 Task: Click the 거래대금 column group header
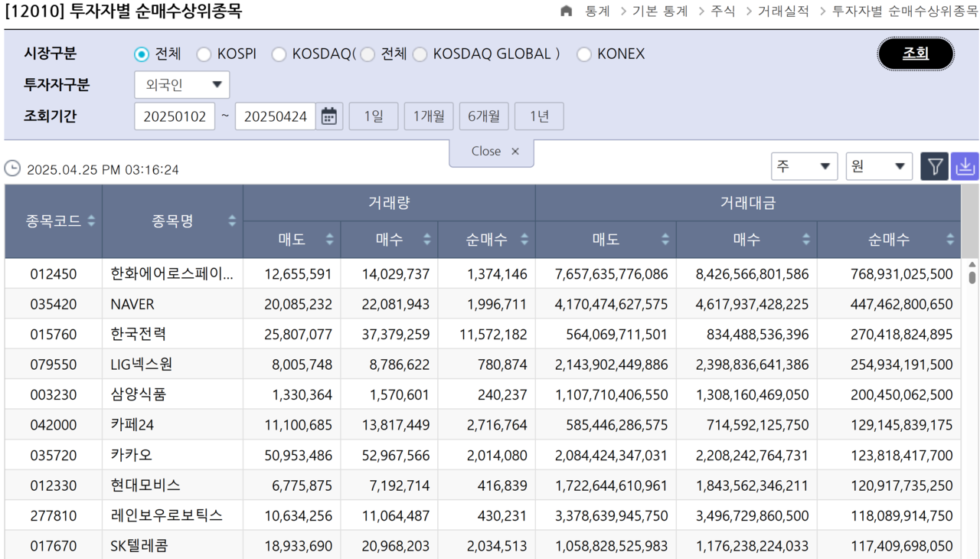(x=748, y=203)
